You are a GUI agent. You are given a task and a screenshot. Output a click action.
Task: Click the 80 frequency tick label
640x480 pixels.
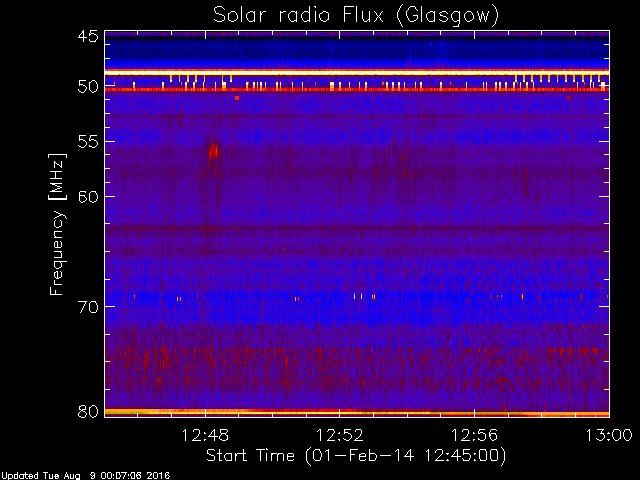click(88, 411)
